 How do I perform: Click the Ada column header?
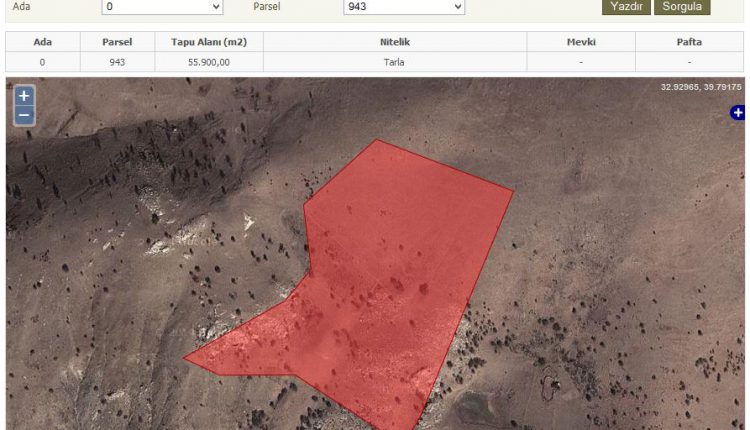point(42,42)
